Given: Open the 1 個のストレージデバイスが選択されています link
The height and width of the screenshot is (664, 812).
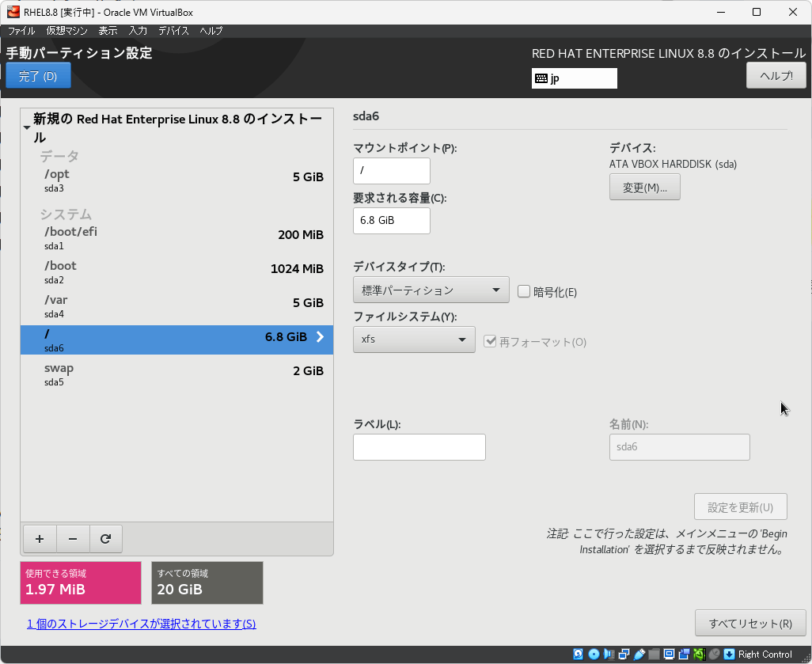Looking at the screenshot, I should (x=142, y=624).
